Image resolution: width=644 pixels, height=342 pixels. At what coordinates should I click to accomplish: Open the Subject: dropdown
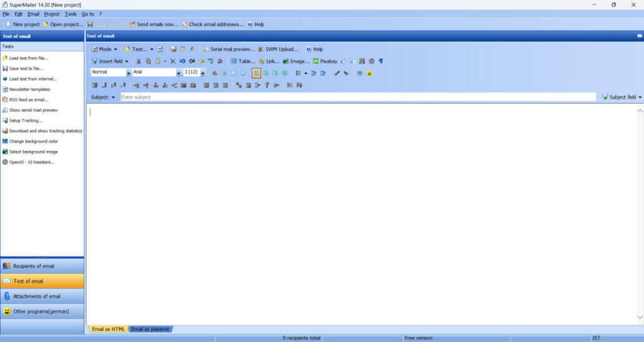tap(103, 97)
